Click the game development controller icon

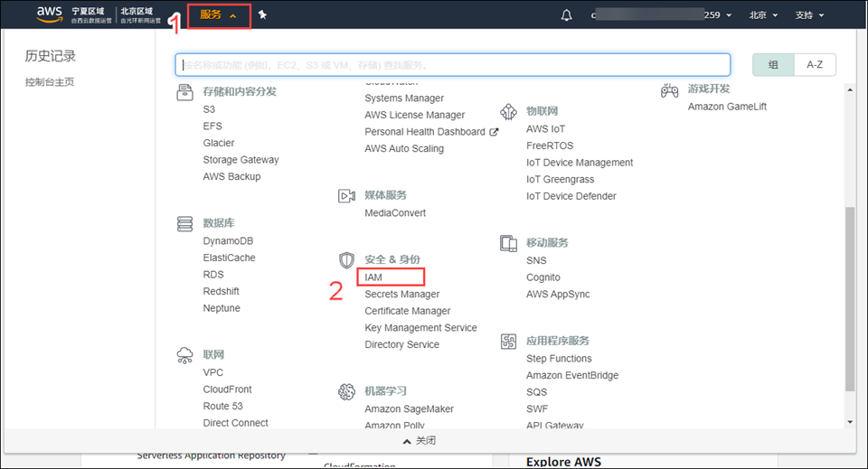(x=669, y=89)
